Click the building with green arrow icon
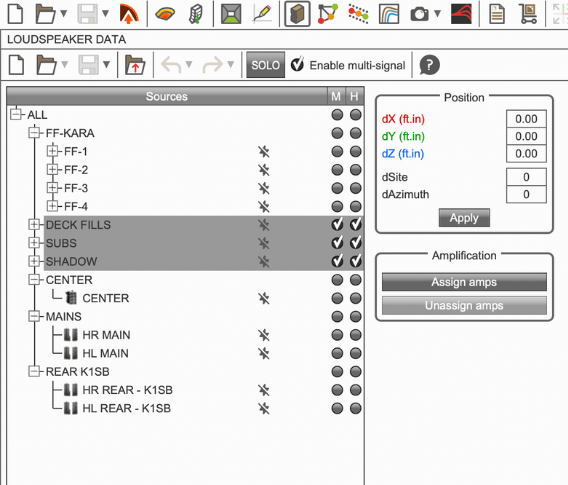Screen dimensions: 568x485 (196, 14)
